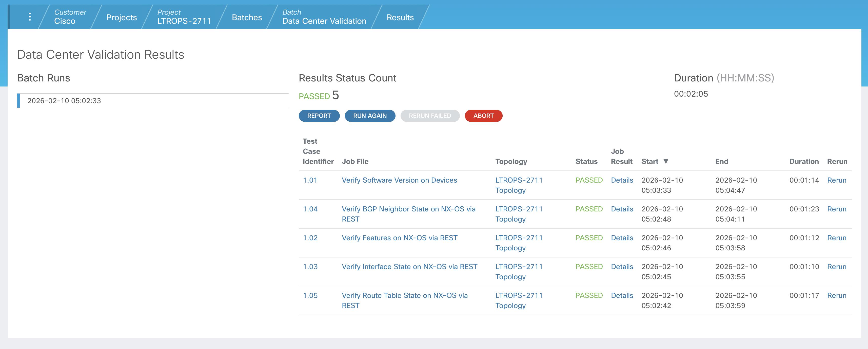Select Project LTROPS-2711 breadcrumb

click(184, 17)
